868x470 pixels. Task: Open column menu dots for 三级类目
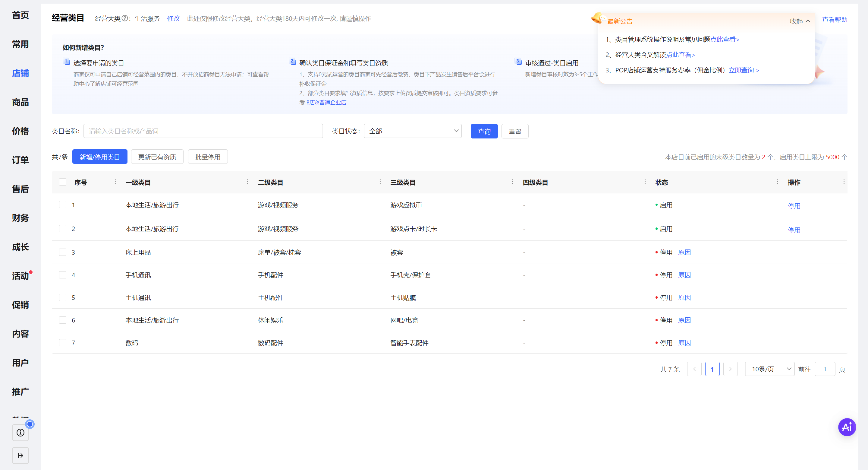512,182
